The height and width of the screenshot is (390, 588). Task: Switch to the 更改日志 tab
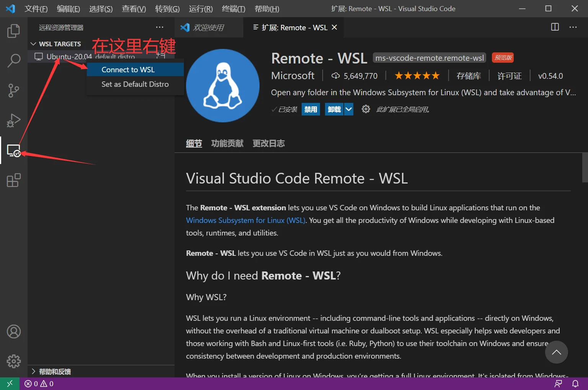coord(268,143)
